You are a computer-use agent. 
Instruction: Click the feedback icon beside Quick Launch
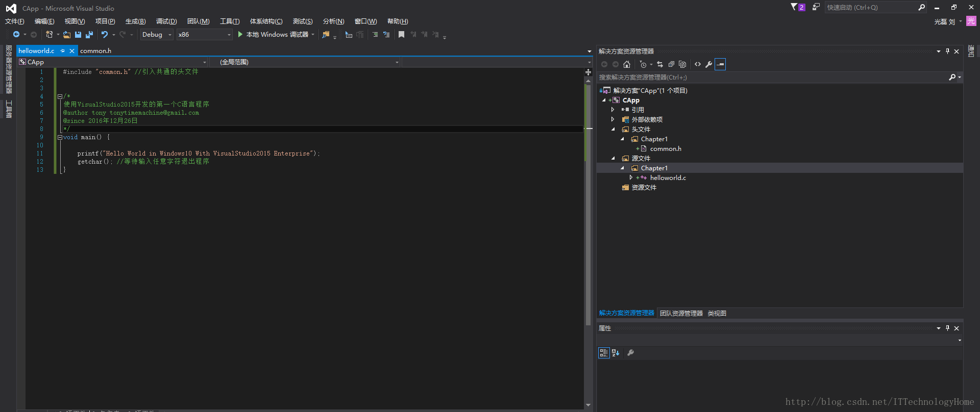coord(816,7)
